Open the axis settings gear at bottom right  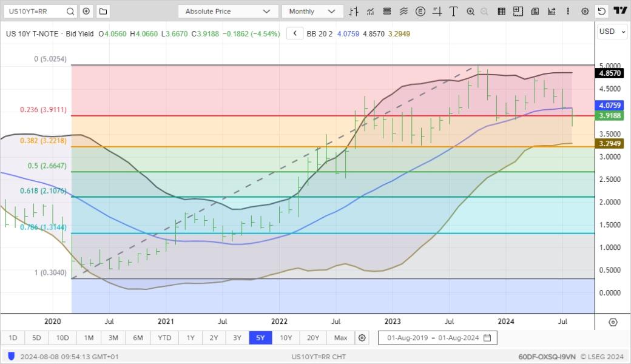[x=613, y=322]
